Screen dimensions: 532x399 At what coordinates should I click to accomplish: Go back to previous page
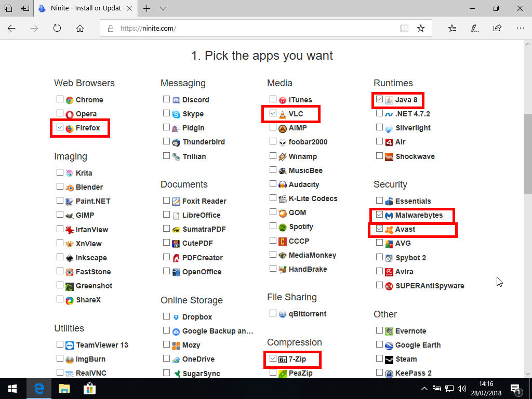pos(11,28)
